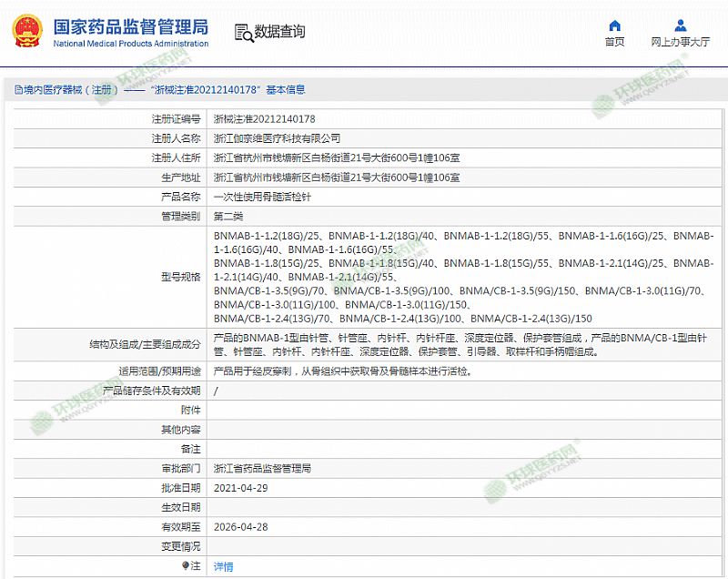Click the data query magnifier icon

tap(243, 33)
